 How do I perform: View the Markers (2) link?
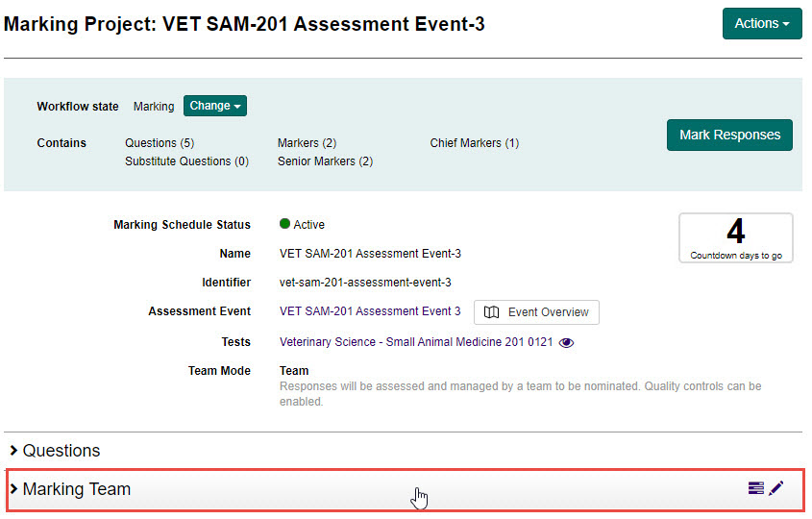pos(307,143)
